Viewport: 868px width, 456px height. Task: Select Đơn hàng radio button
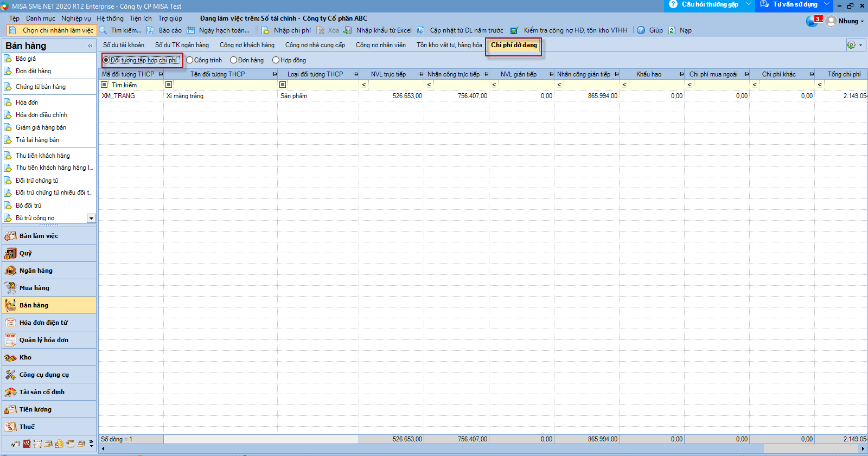(x=234, y=60)
